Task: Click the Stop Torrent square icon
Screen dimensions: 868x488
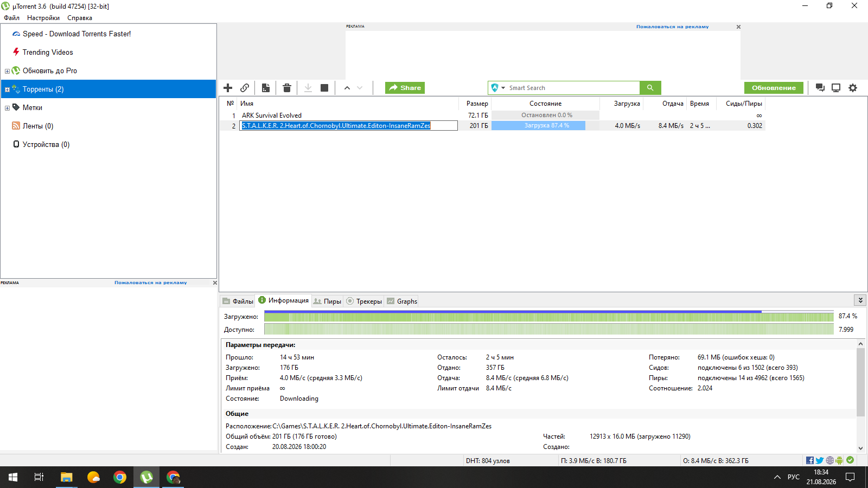Action: click(x=324, y=88)
